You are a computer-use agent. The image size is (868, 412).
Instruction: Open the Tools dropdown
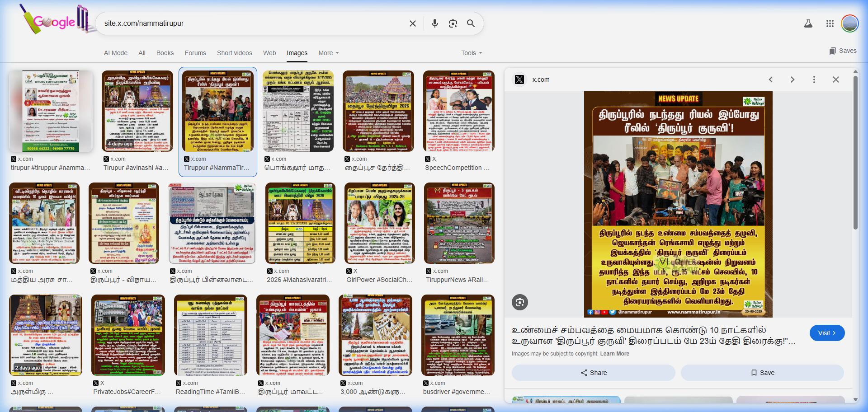pyautogui.click(x=471, y=53)
